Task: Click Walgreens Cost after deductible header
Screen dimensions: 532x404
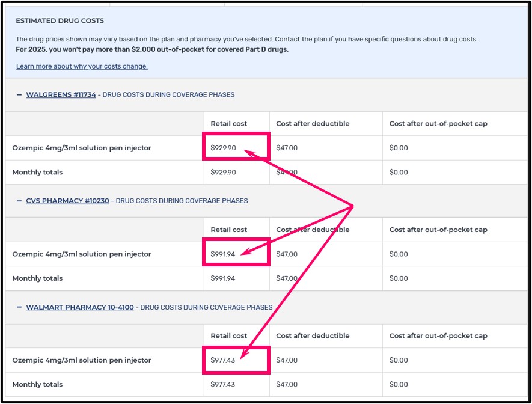Action: pos(313,124)
